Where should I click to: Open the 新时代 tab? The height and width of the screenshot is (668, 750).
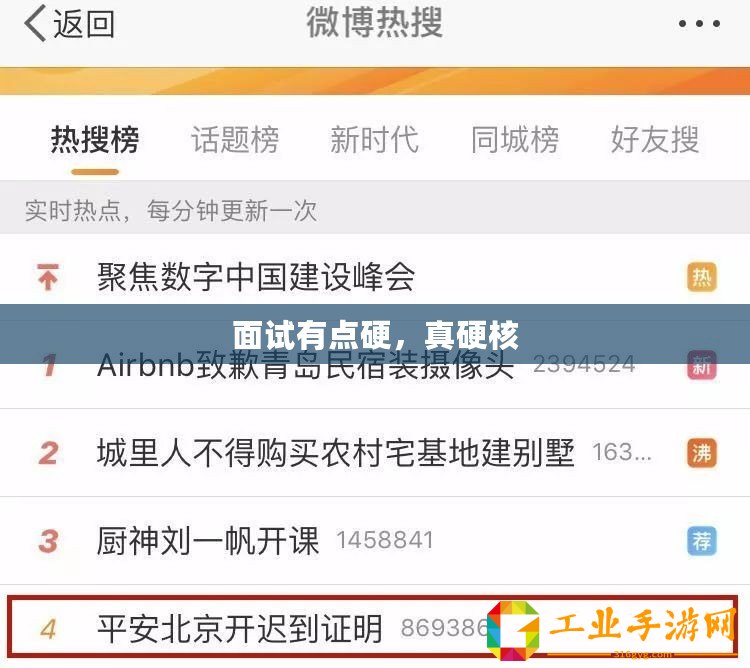[x=375, y=140]
